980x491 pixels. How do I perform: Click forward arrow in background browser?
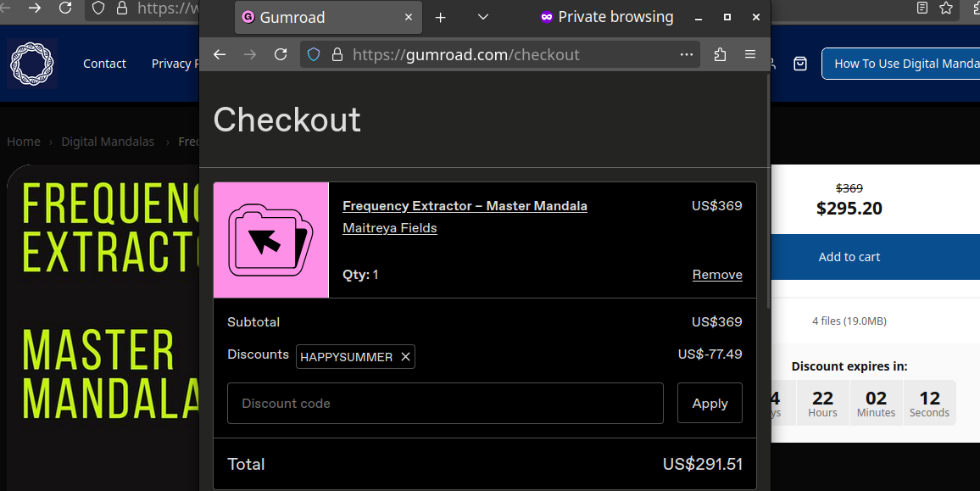pyautogui.click(x=35, y=8)
